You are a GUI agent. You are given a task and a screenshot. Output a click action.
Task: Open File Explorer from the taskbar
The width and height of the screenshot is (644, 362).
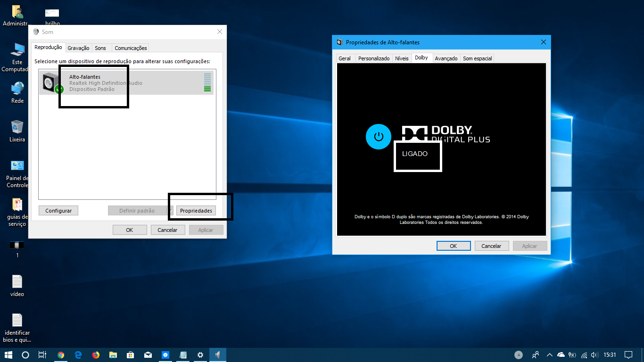pos(113,355)
